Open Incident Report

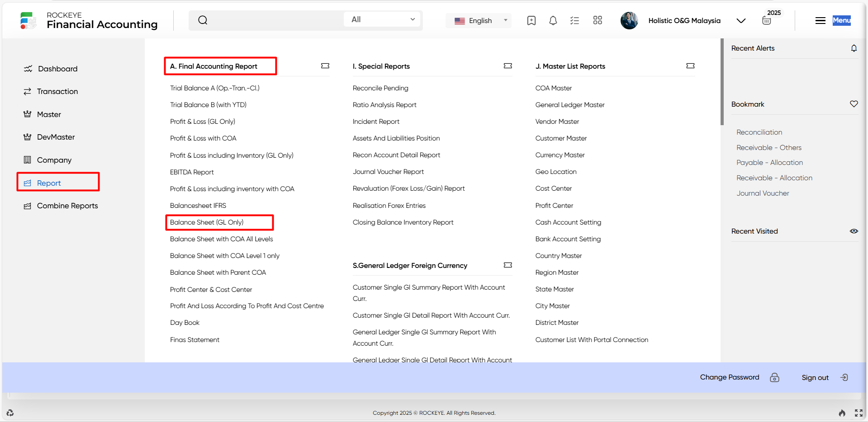376,122
